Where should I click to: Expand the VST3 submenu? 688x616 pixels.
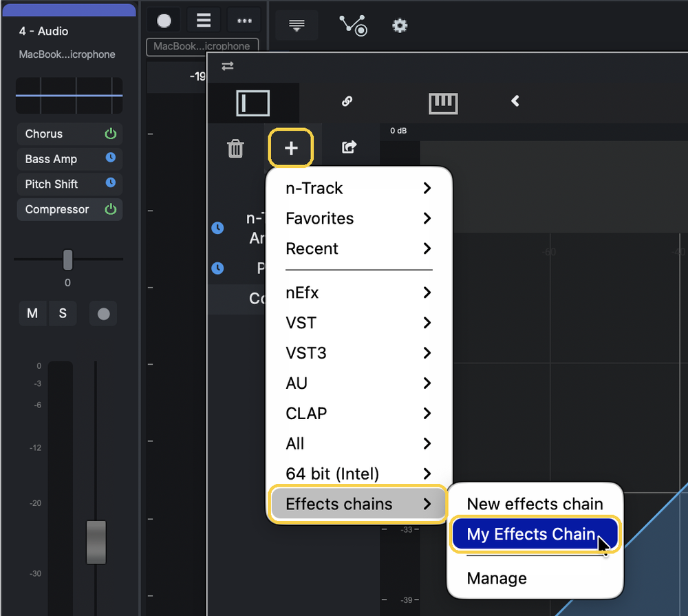[358, 353]
